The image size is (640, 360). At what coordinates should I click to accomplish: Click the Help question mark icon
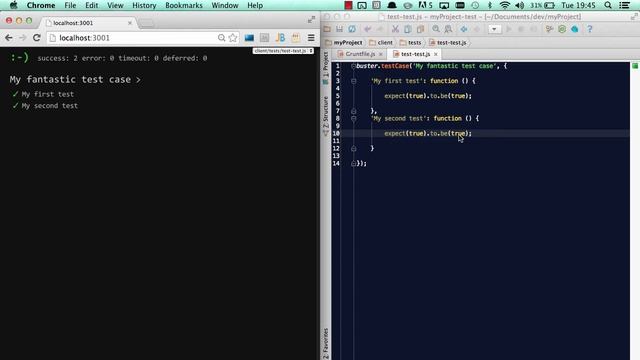[590, 29]
